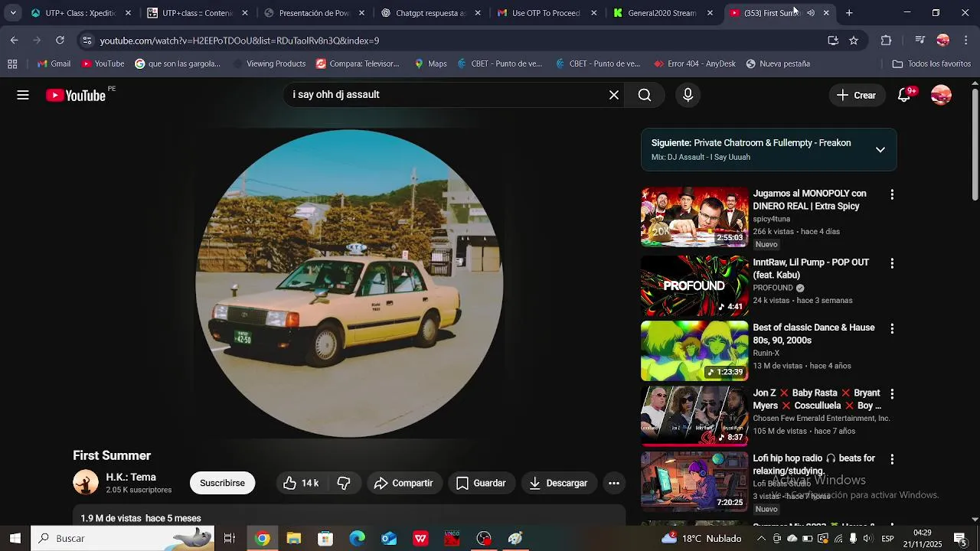Open the tab search dropdown arrow

pos(13,13)
